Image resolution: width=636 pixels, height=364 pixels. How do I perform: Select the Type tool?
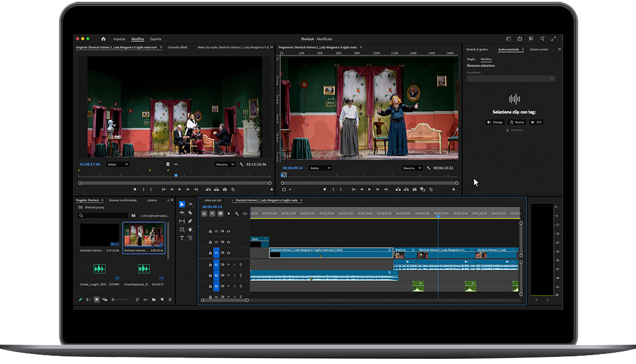click(x=182, y=238)
